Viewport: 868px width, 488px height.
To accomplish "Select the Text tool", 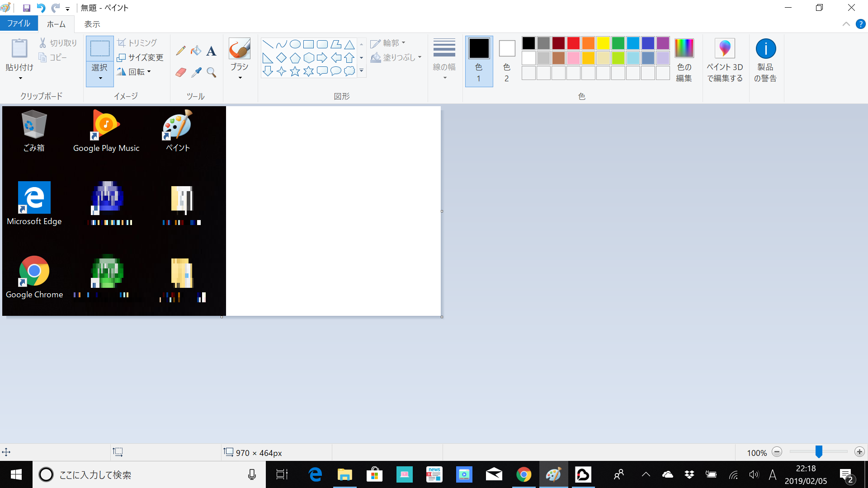I will (x=211, y=51).
